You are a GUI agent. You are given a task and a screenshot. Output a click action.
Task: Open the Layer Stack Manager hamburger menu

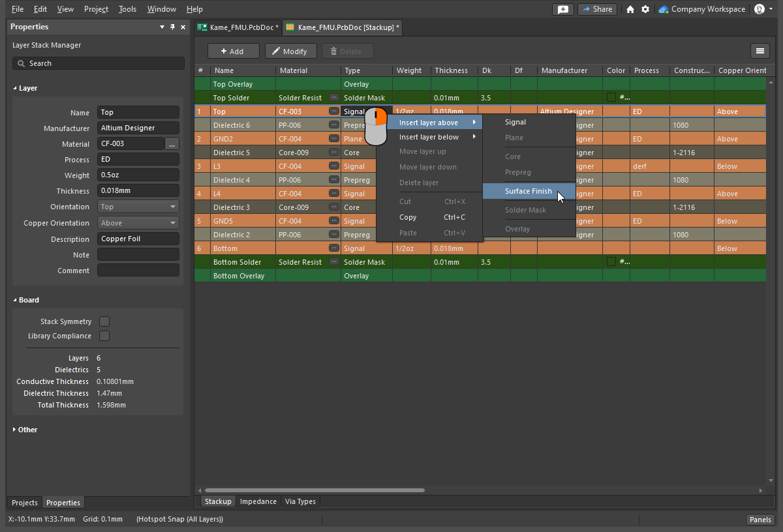(760, 50)
